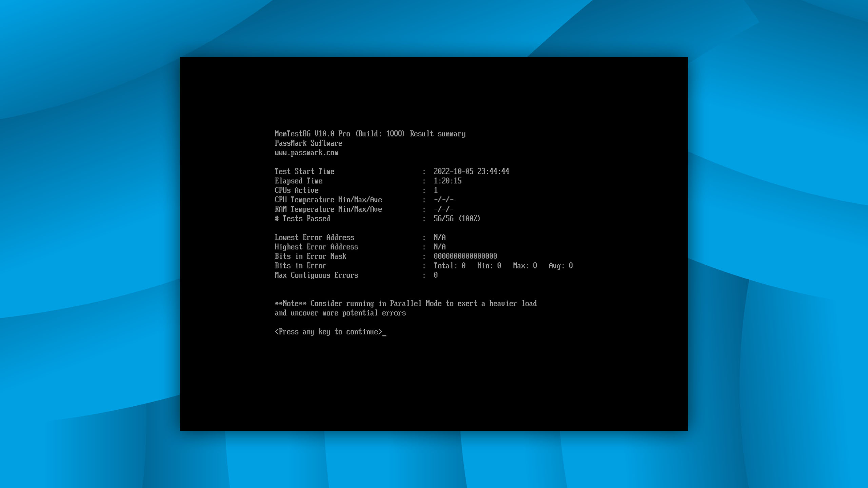868x488 pixels.
Task: Click the Max Contiguous Errors label
Action: click(x=316, y=275)
